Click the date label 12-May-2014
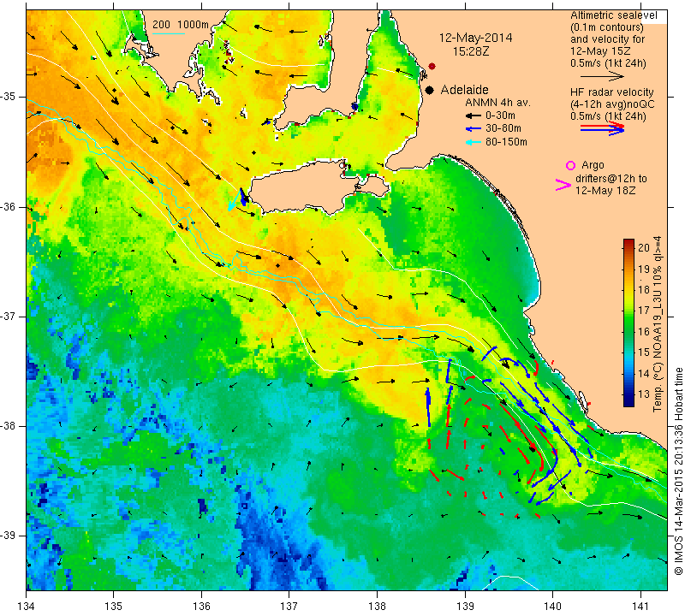Viewport: 685px width, 616px height. 476,38
